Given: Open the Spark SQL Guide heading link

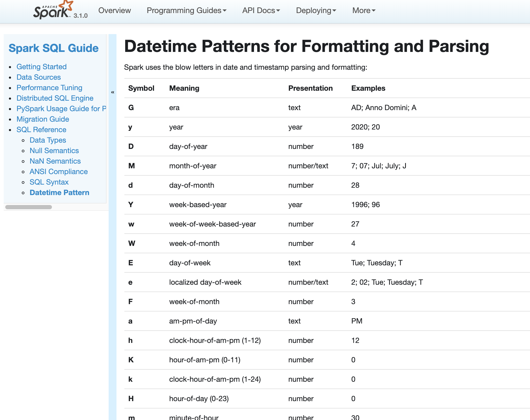Looking at the screenshot, I should click(54, 48).
